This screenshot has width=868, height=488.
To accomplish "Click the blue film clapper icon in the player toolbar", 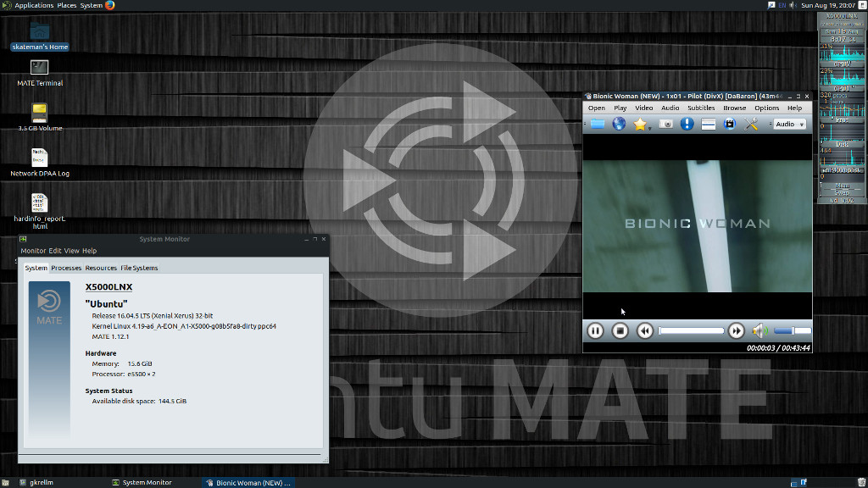I will coord(730,124).
